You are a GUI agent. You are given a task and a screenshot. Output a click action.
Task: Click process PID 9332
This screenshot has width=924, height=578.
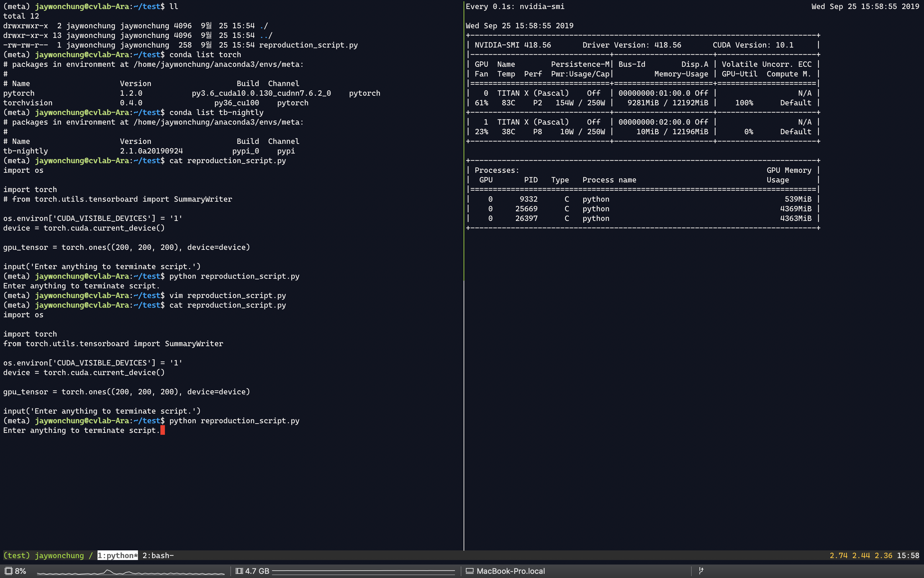[528, 199]
